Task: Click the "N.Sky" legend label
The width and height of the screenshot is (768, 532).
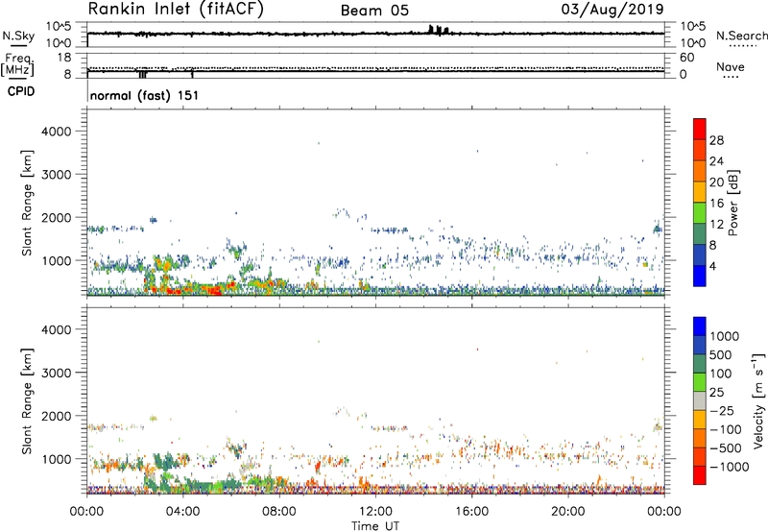Action: [18, 36]
